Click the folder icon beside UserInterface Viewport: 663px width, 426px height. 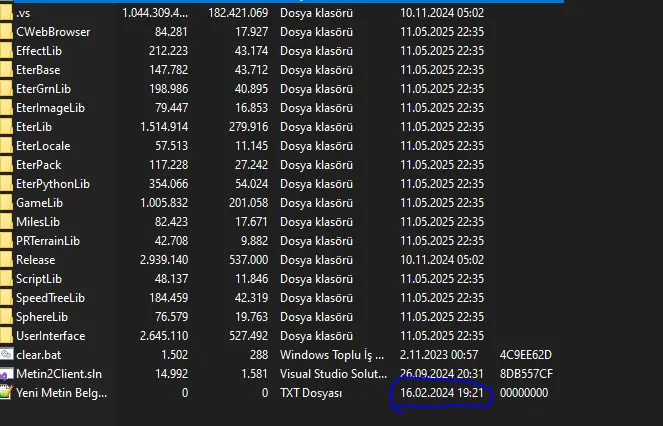(x=6, y=336)
